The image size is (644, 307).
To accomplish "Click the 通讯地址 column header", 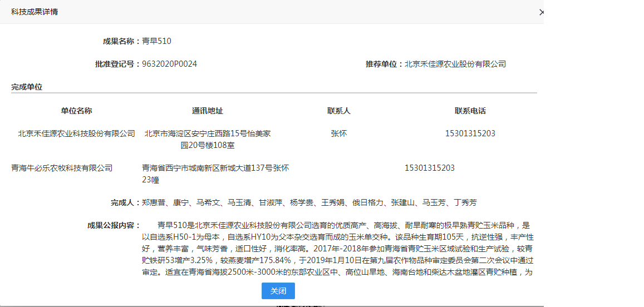I will coord(208,111).
